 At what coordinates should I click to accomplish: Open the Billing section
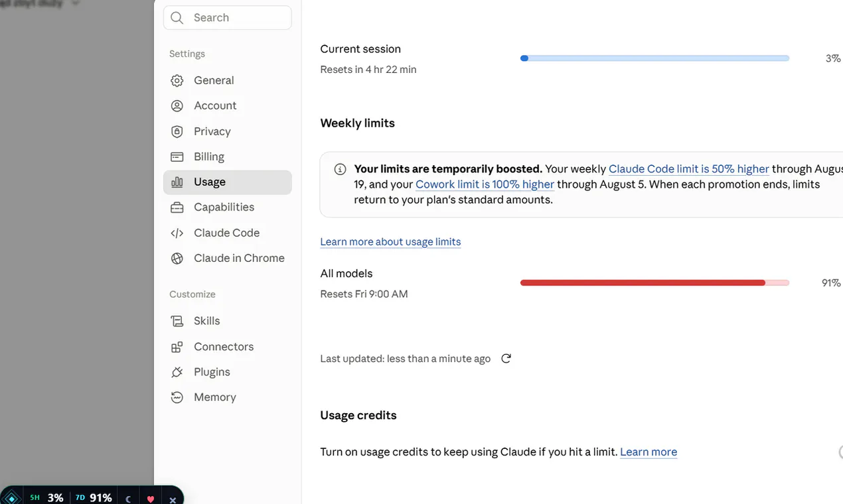(227, 157)
